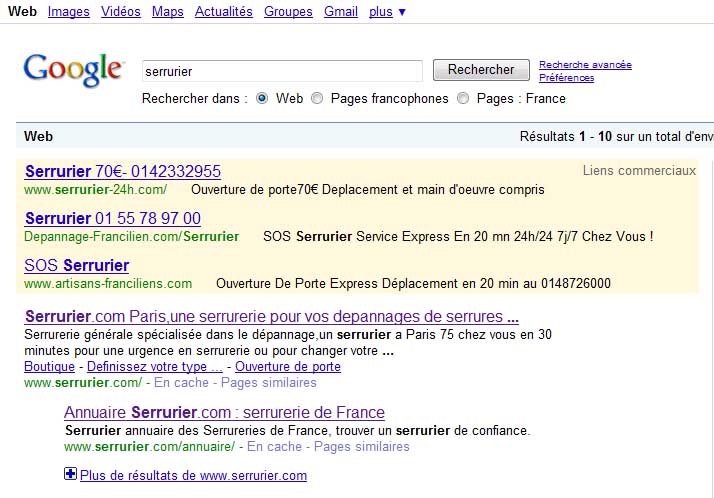
Task: Click 'Plus de résultats de www.serrurier.com'
Action: pos(193,476)
